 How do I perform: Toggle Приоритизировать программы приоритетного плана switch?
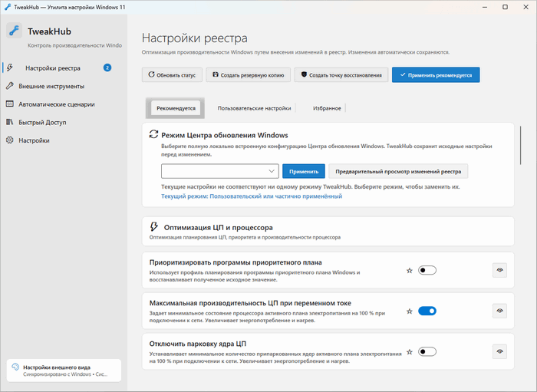pos(427,270)
